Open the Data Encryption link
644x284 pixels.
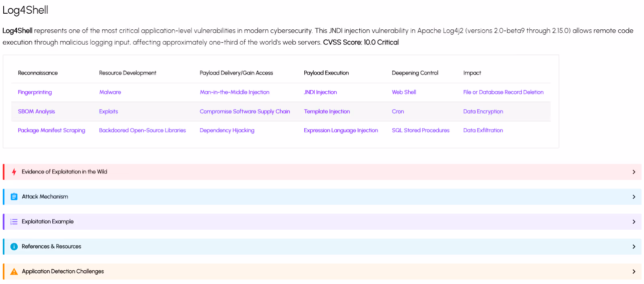(483, 111)
